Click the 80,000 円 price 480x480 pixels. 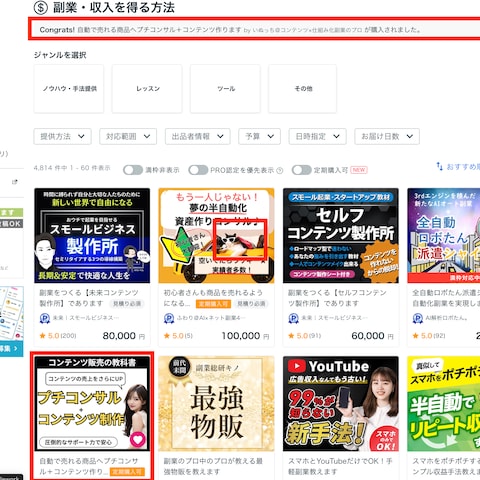pyautogui.click(x=124, y=336)
